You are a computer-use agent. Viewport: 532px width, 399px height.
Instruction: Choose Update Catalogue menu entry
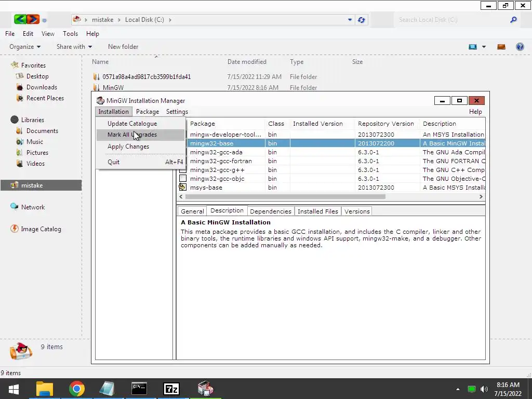[140, 124]
